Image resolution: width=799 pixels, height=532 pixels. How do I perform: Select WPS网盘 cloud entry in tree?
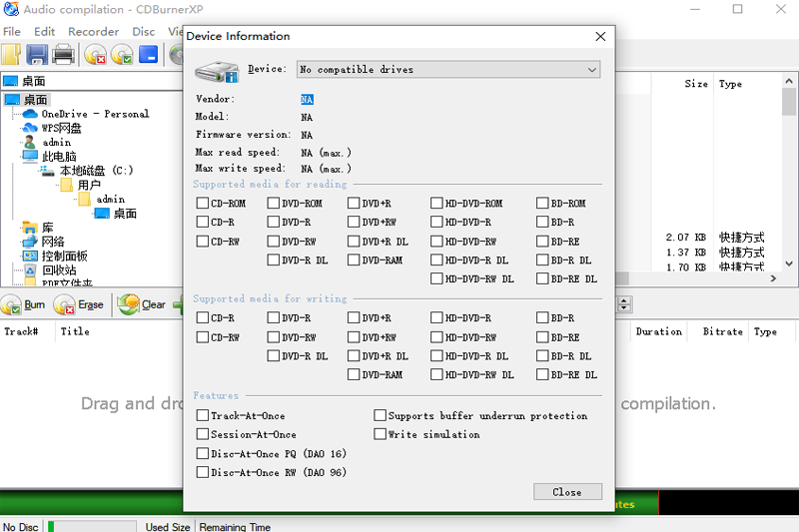[x=61, y=128]
